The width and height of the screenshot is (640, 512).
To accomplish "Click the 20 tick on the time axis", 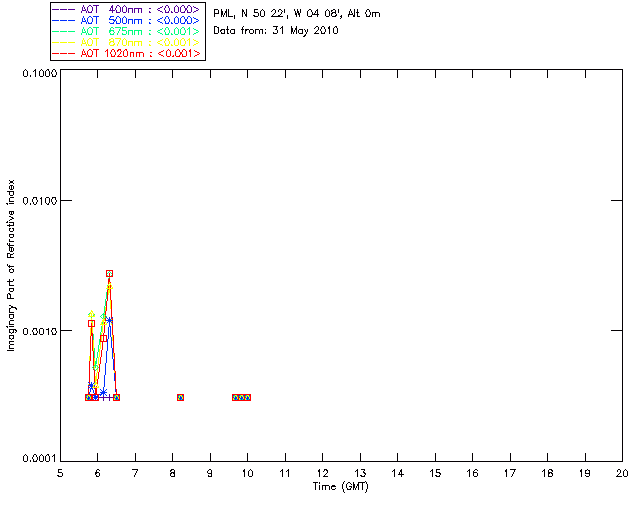I will (622, 473).
